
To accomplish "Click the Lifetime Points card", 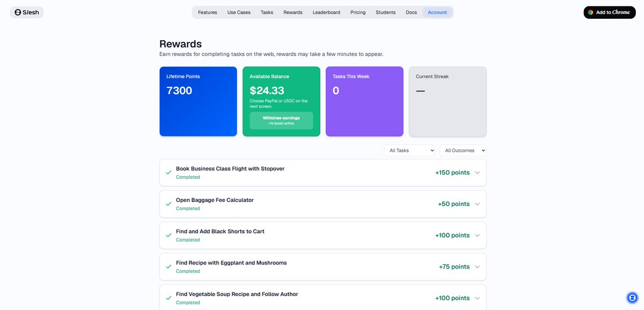I will 198,102.
